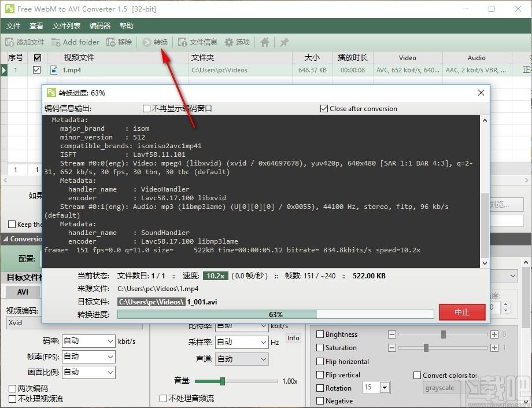
Task: Click the 1.mp4 file type icon
Action: (x=54, y=70)
